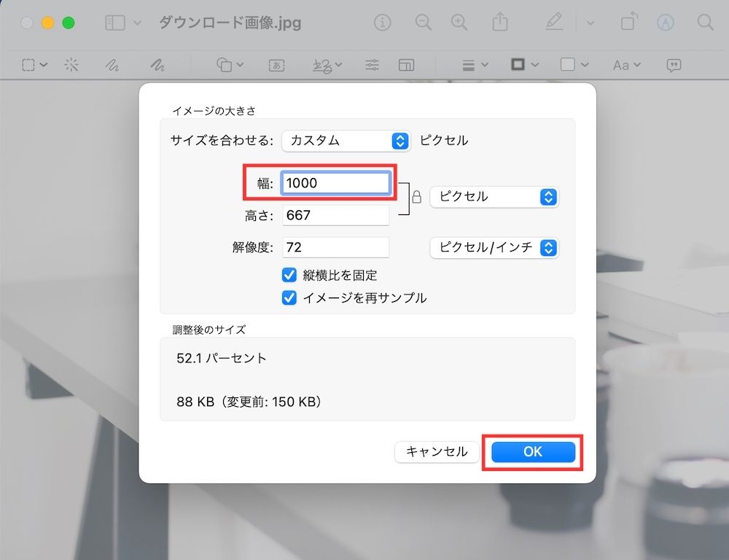Open the ピクセル units dropdown
Viewport: 729px width, 560px height.
tap(494, 197)
